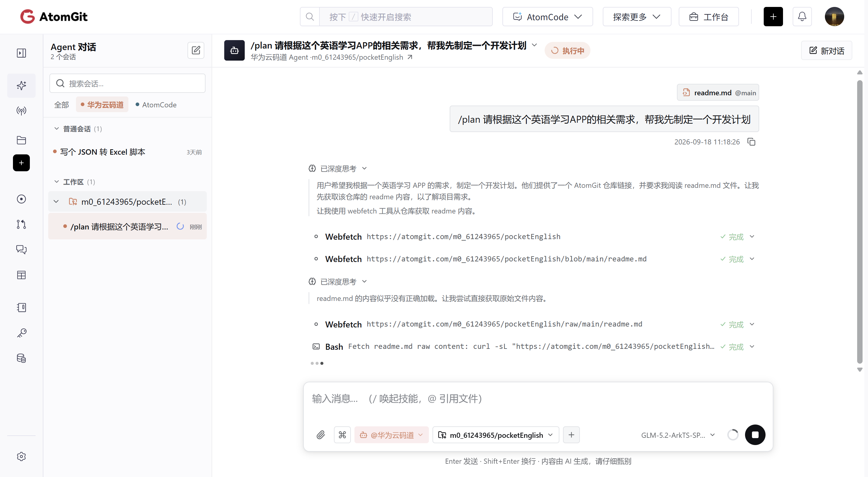868x477 pixels.
Task: Expand the Webfetch blob/main/readme.md result
Action: pos(752,259)
